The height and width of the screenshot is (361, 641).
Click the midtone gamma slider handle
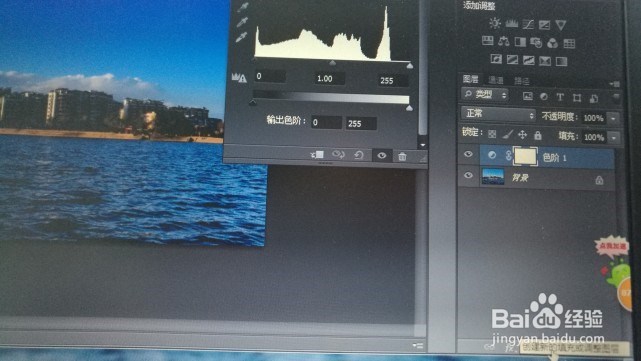pyautogui.click(x=332, y=63)
